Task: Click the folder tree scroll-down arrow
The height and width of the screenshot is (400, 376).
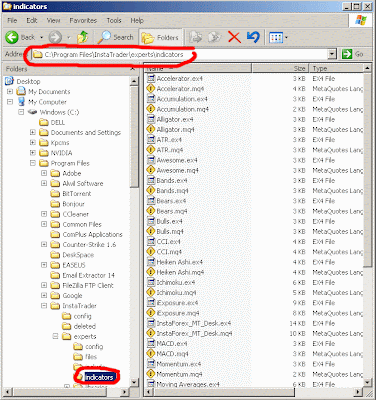Action: pos(134,382)
